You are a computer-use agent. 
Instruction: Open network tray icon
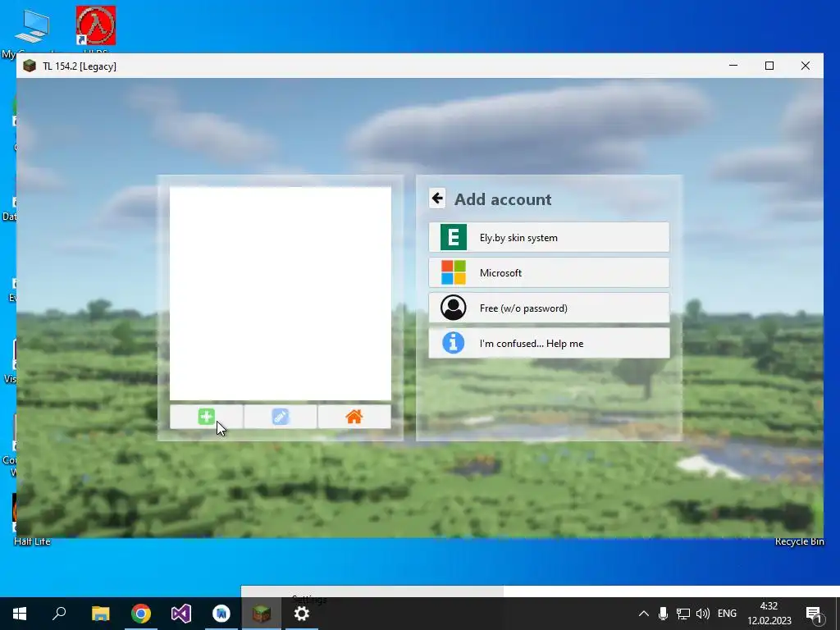683,614
